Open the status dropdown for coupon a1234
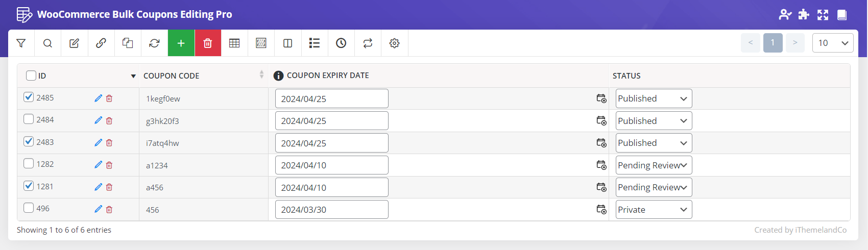 [654, 165]
